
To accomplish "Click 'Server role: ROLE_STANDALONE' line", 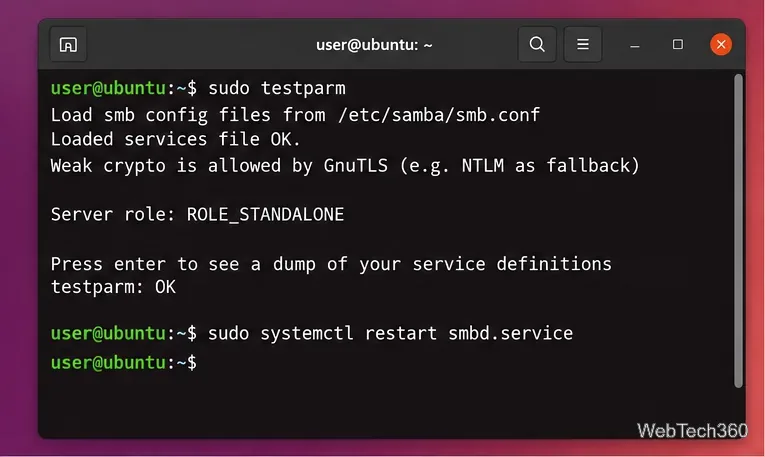I will click(197, 215).
